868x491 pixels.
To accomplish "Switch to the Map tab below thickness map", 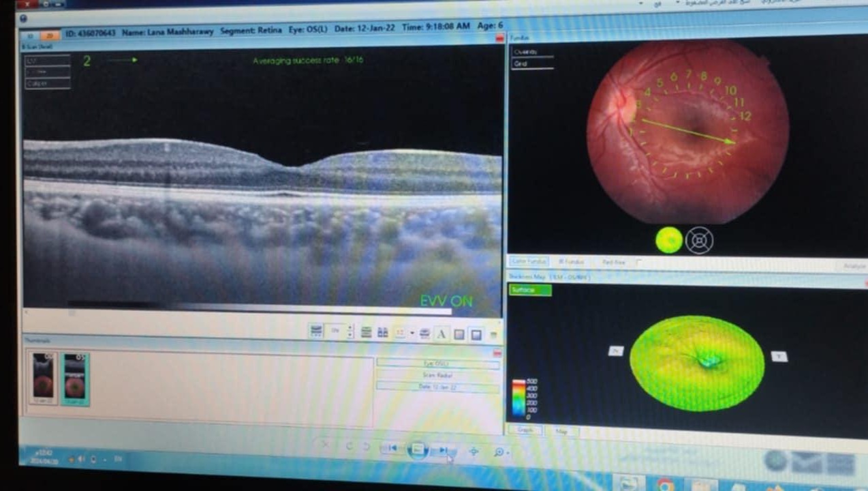I will tap(561, 430).
